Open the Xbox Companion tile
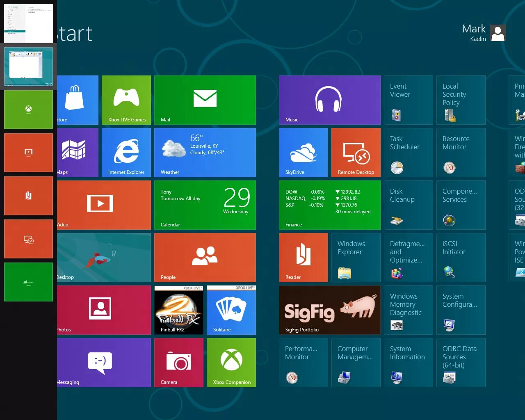The image size is (525, 420). 231,363
